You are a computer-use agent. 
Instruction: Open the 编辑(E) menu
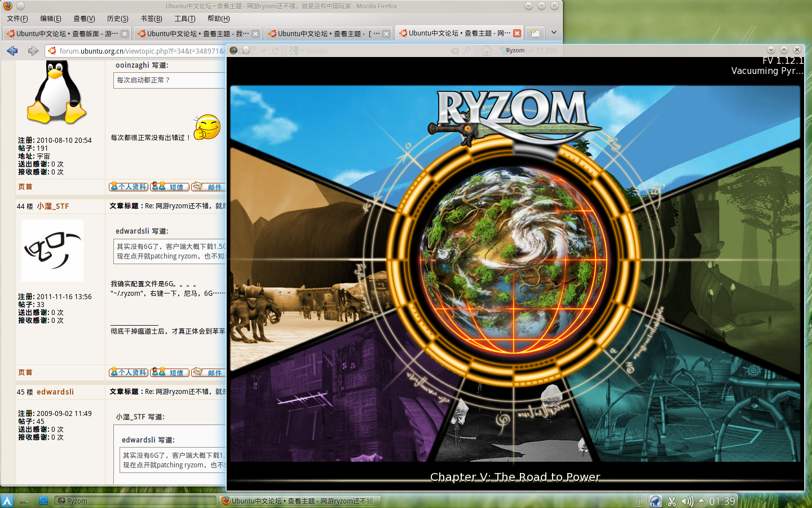(x=51, y=19)
